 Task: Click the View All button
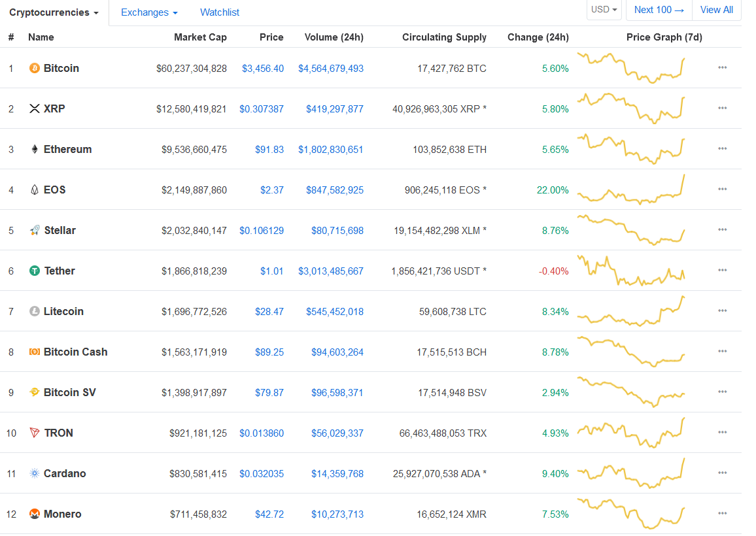pos(717,10)
